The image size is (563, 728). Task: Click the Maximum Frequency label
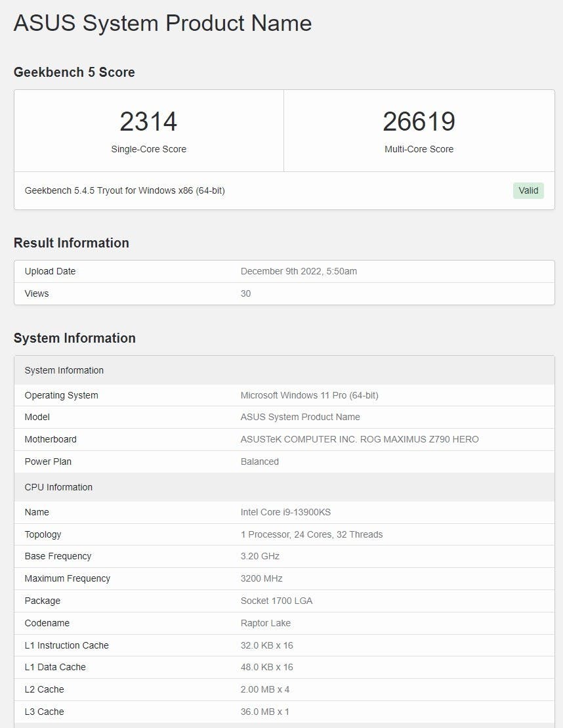coord(68,578)
